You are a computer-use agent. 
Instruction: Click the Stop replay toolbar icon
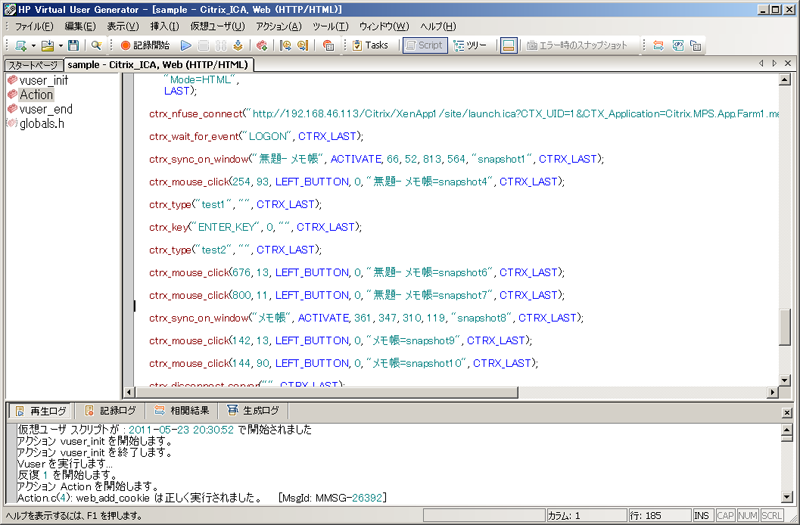click(203, 45)
